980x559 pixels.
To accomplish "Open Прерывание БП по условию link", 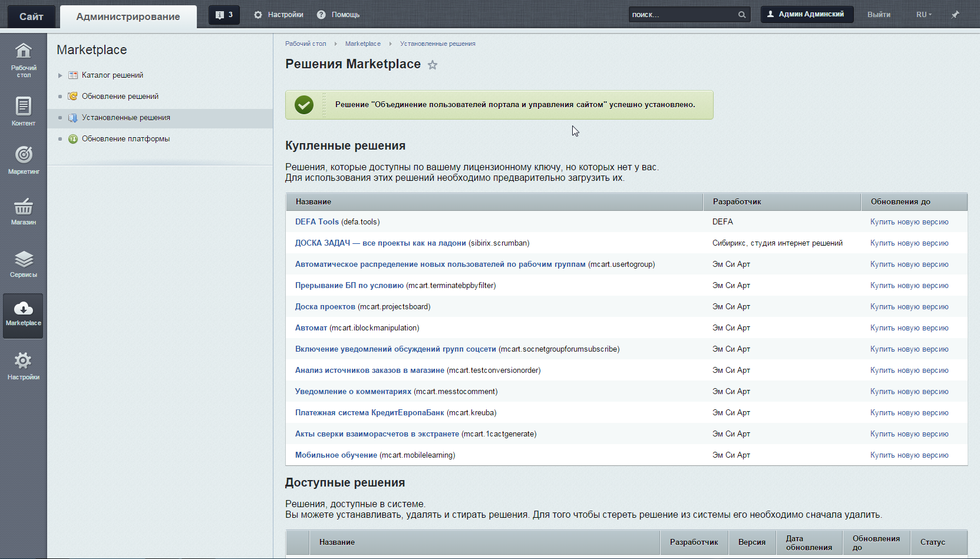I will [349, 286].
